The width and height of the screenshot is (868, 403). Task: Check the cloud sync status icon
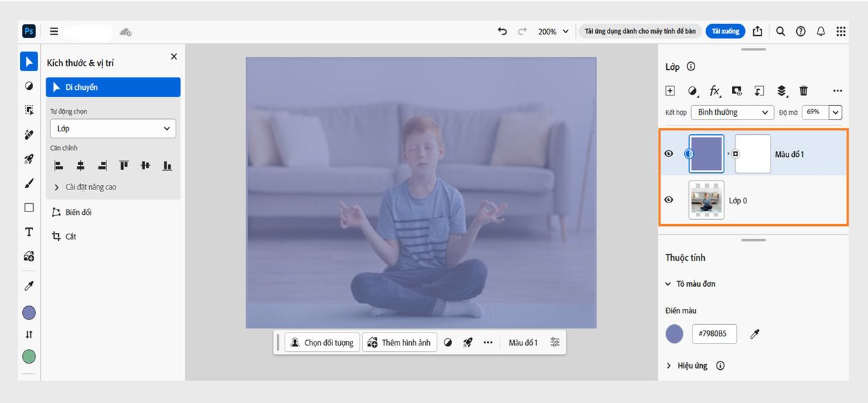coord(125,32)
